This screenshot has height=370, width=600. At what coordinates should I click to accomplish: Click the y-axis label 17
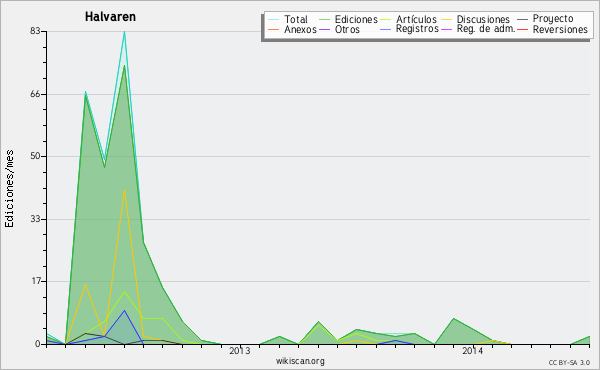(35, 281)
